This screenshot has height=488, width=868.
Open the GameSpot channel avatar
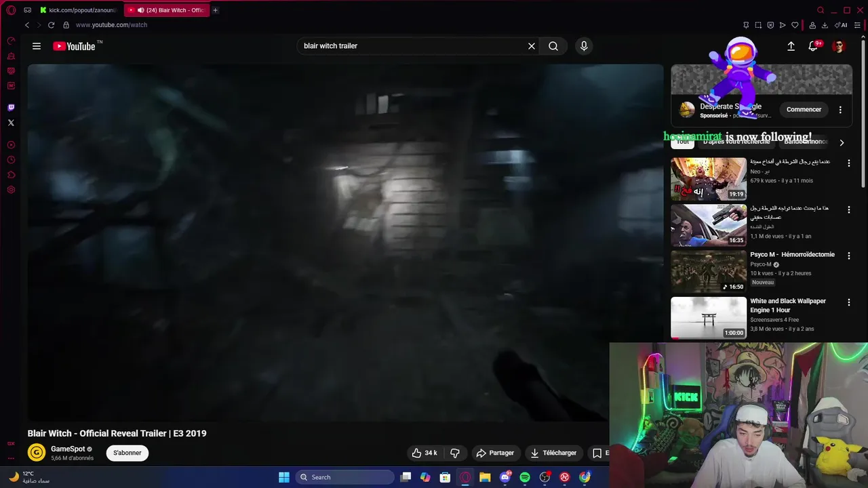[37, 452]
